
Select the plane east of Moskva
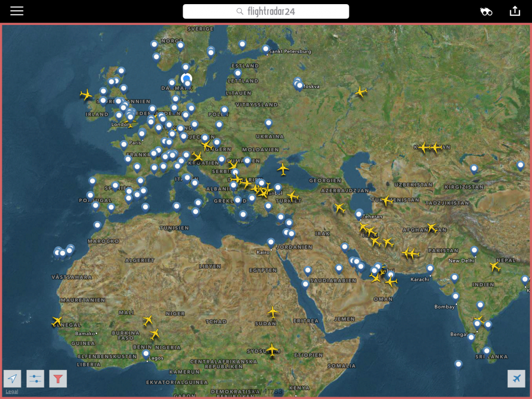pos(361,92)
